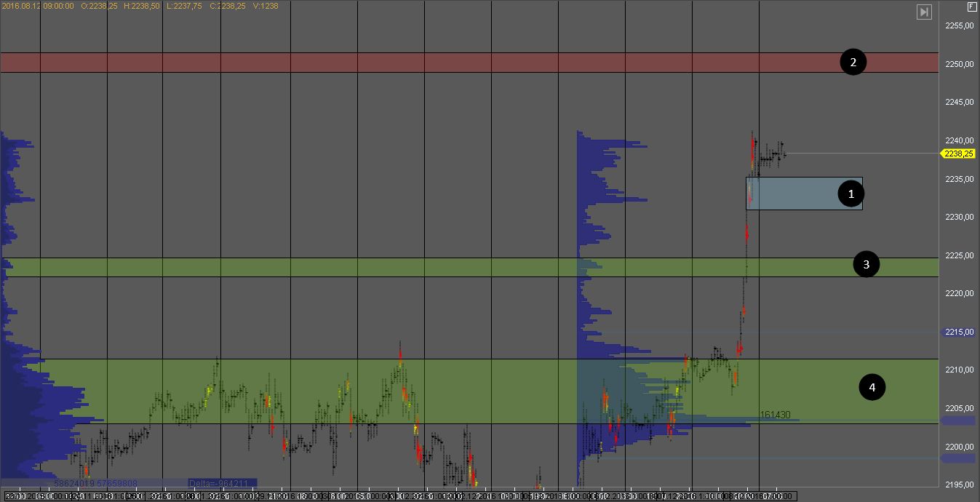Click the yellow current price label 2238,25
Screen dimensions: 980x502
(959, 154)
